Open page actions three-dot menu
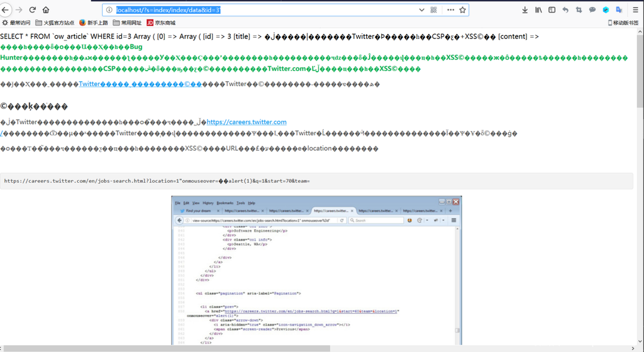This screenshot has width=644, height=352. coord(450,10)
